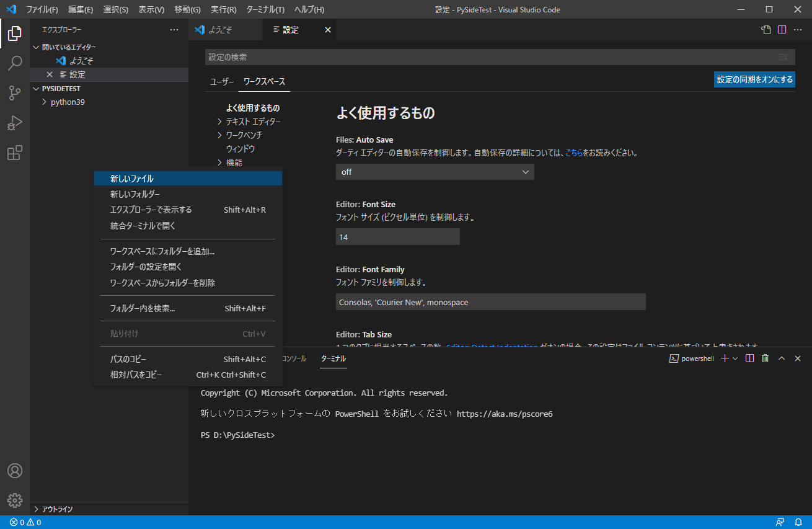Click the Editor: Font Size input field
Viewport: 812px width, 529px height.
398,237
